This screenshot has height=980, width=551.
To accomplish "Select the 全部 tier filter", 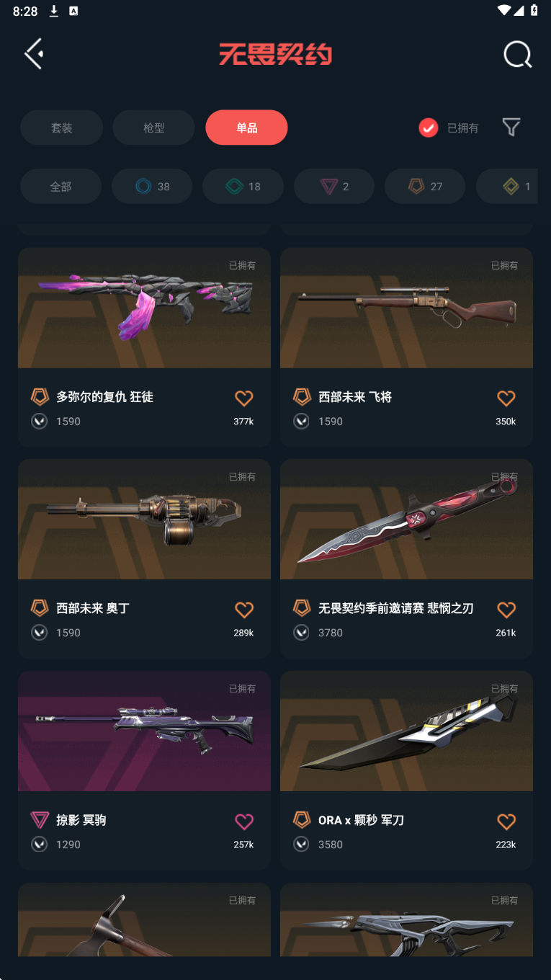I will click(61, 187).
